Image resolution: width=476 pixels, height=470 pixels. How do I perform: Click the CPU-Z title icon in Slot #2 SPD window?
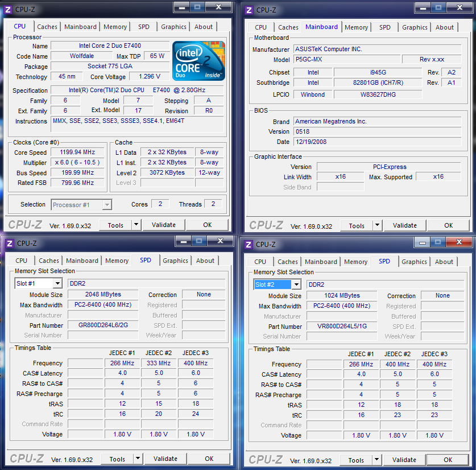click(249, 245)
